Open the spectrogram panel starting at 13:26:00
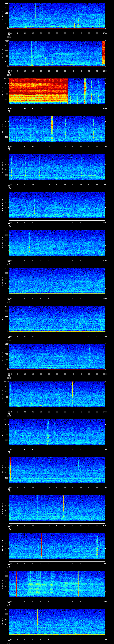Viewport: 114px width, 644px height. pyautogui.click(x=57, y=394)
